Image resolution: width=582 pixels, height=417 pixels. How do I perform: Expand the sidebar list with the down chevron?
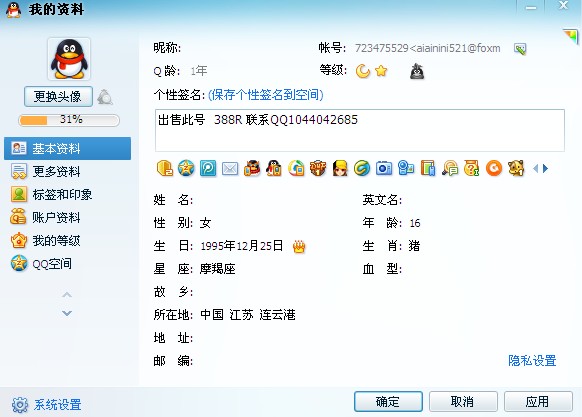(x=67, y=313)
